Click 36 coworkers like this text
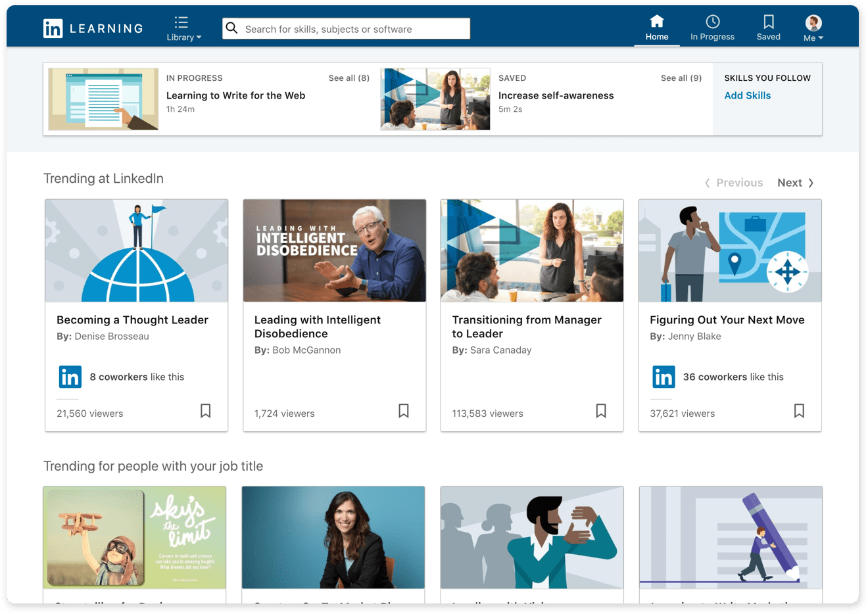Image resolution: width=868 pixels, height=614 pixels. coord(733,377)
